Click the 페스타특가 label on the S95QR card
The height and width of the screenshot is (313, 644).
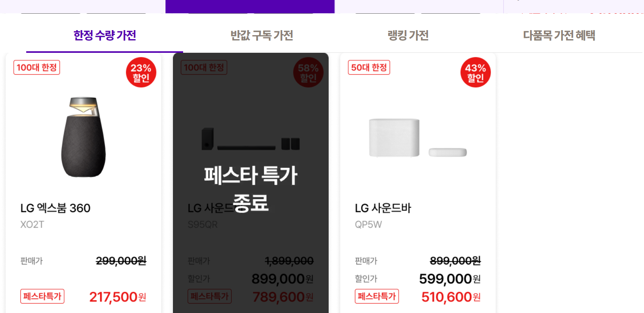[209, 296]
